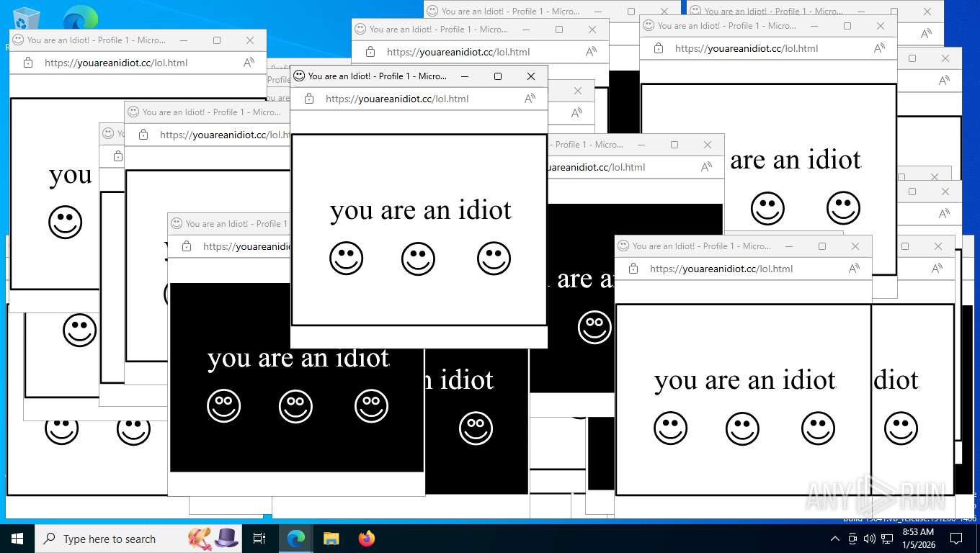980x553 pixels.
Task: Minimize the active 'You are an Idiot!' window
Action: (x=465, y=76)
